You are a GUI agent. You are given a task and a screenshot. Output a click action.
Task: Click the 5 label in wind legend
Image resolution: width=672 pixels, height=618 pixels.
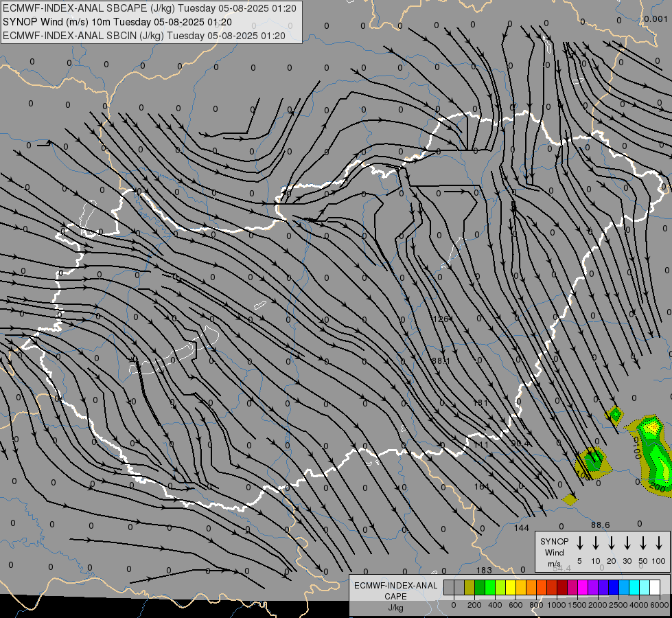579,561
